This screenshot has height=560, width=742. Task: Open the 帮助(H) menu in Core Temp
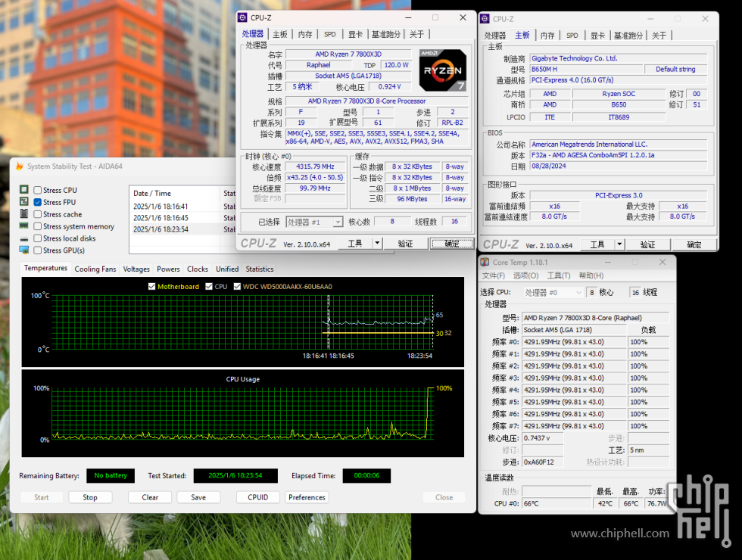[x=591, y=275]
